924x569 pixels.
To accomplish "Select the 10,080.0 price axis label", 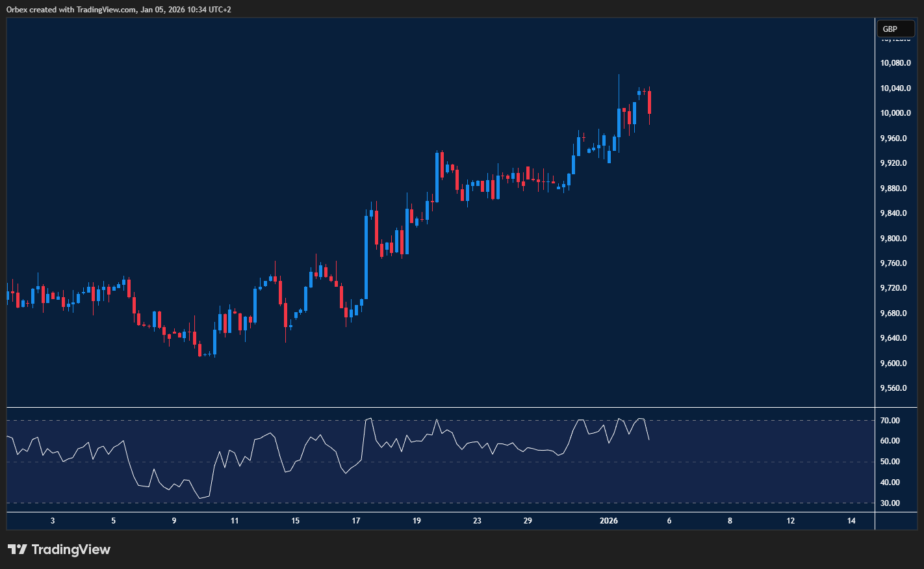I will [x=895, y=63].
